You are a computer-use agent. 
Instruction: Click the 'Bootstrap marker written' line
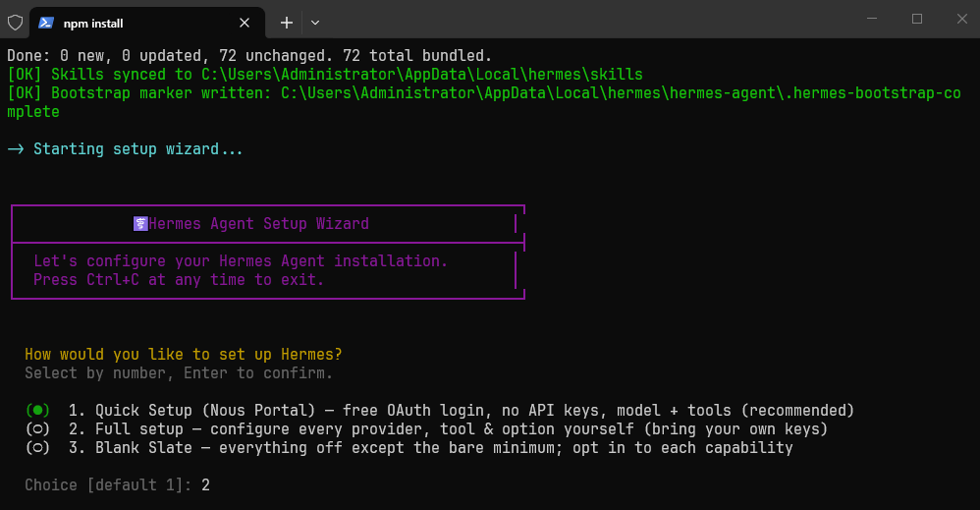point(484,102)
